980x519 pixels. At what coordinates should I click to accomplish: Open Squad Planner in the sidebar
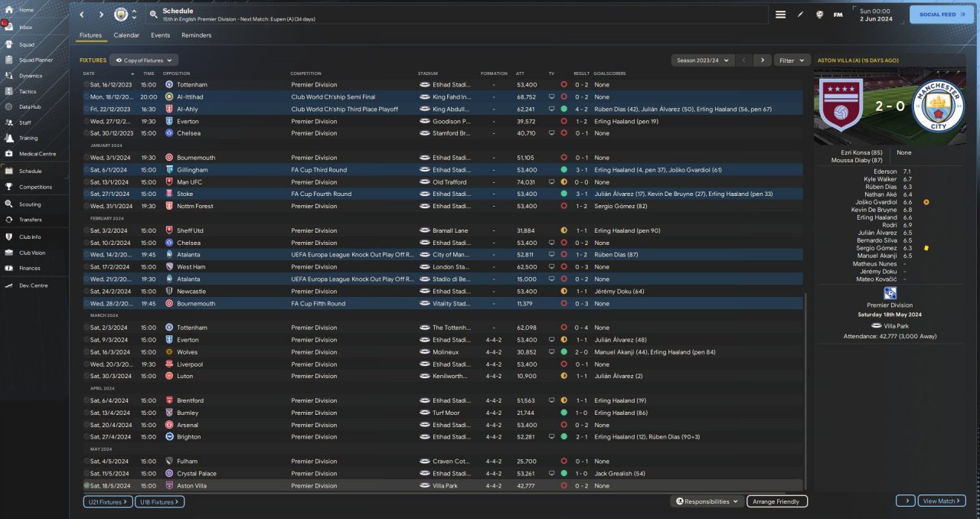coord(35,60)
